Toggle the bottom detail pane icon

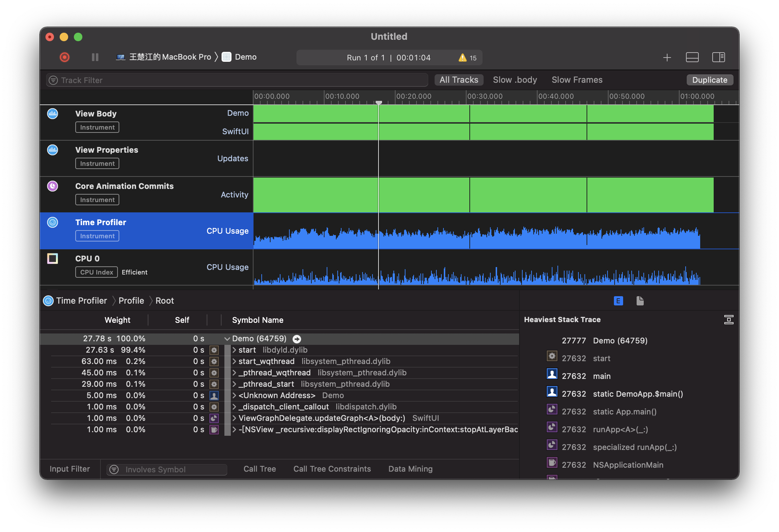pyautogui.click(x=692, y=57)
